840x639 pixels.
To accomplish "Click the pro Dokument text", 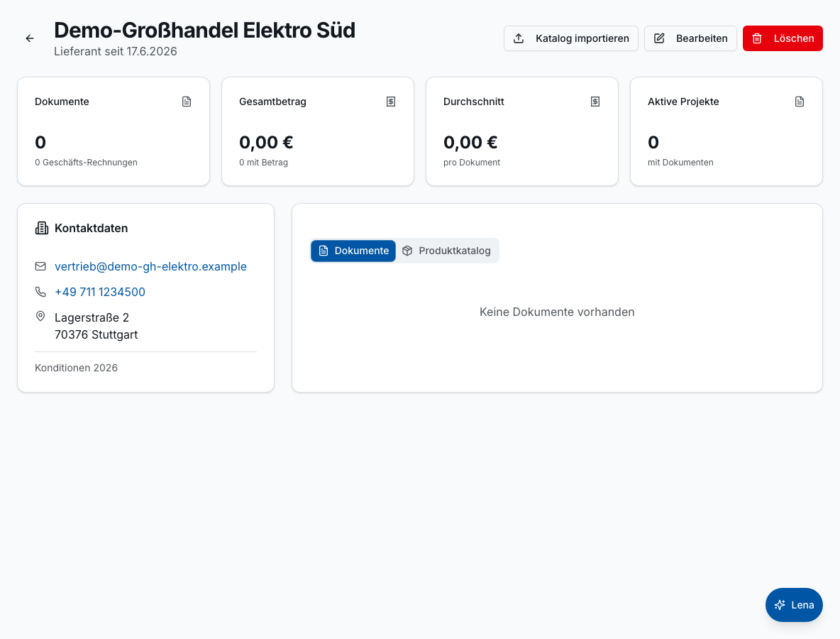I will [471, 163].
